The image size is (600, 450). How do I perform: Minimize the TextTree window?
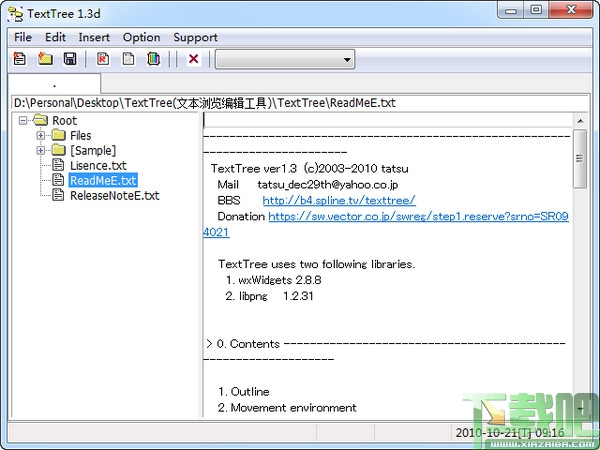coord(510,10)
